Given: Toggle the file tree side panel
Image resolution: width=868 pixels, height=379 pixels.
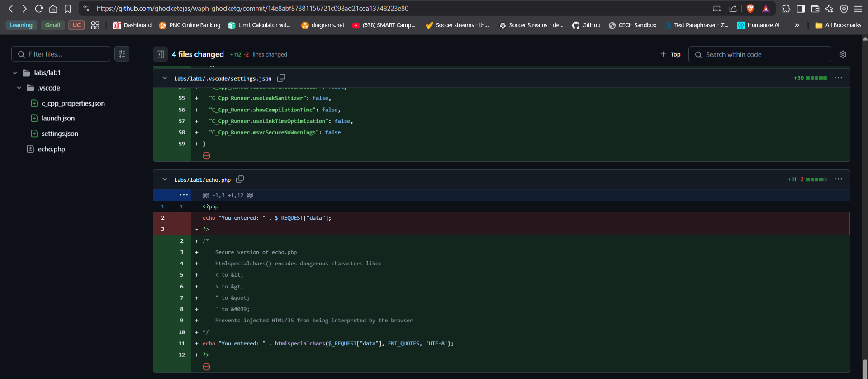Looking at the screenshot, I should coord(160,54).
